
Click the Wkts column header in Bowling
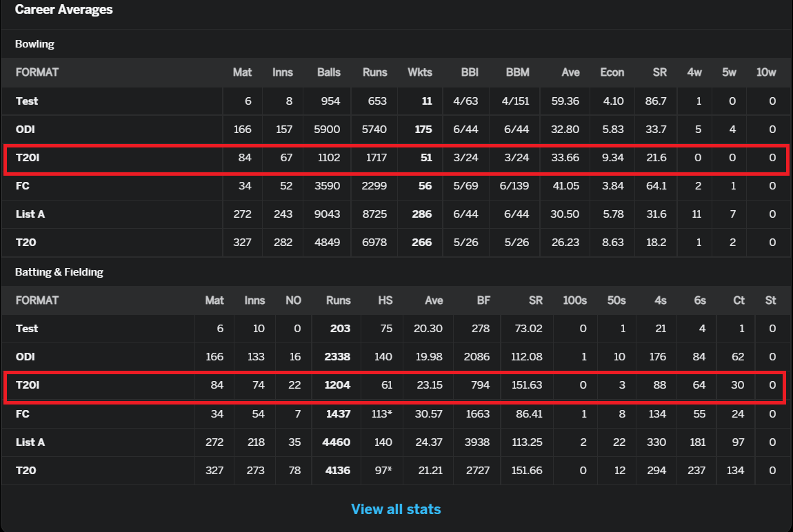420,72
